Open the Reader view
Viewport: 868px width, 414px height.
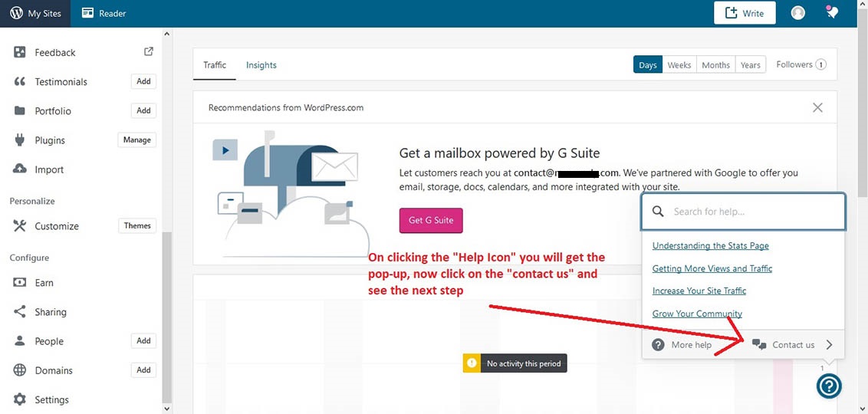coord(104,13)
